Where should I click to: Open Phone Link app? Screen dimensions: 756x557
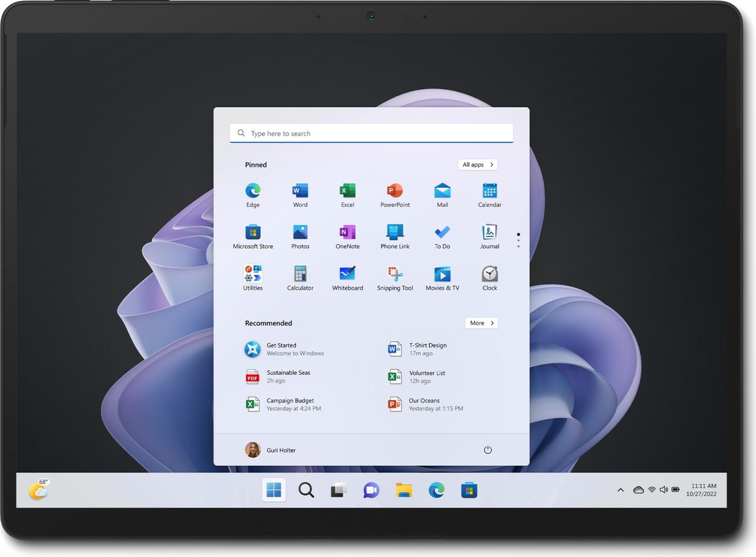(395, 237)
